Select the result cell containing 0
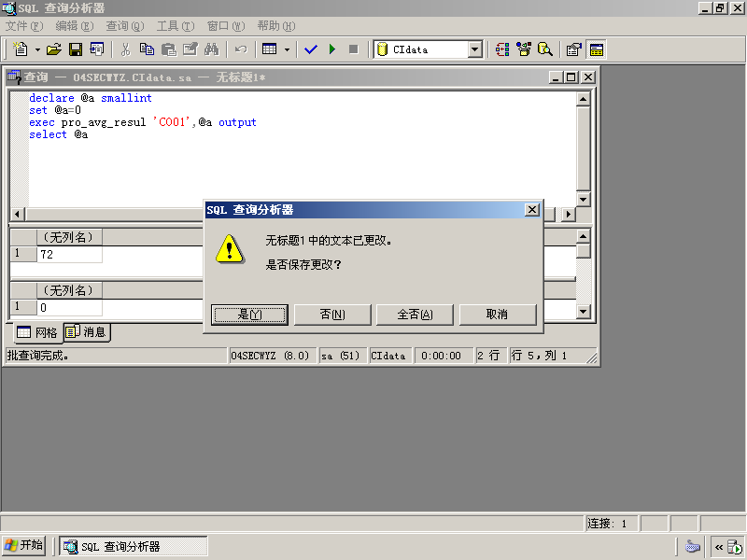 [69, 308]
